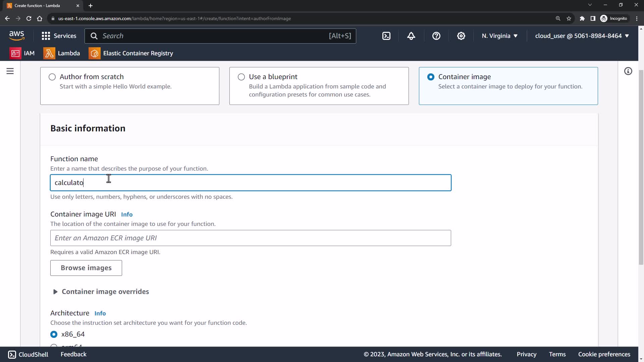Open Elastic Container Registry shortcut

pyautogui.click(x=131, y=53)
